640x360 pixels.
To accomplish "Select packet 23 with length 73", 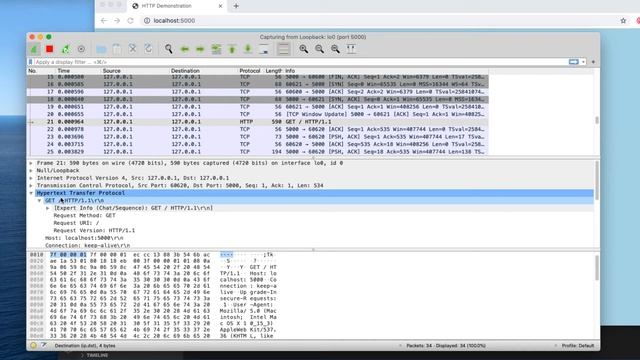I will coord(258,137).
